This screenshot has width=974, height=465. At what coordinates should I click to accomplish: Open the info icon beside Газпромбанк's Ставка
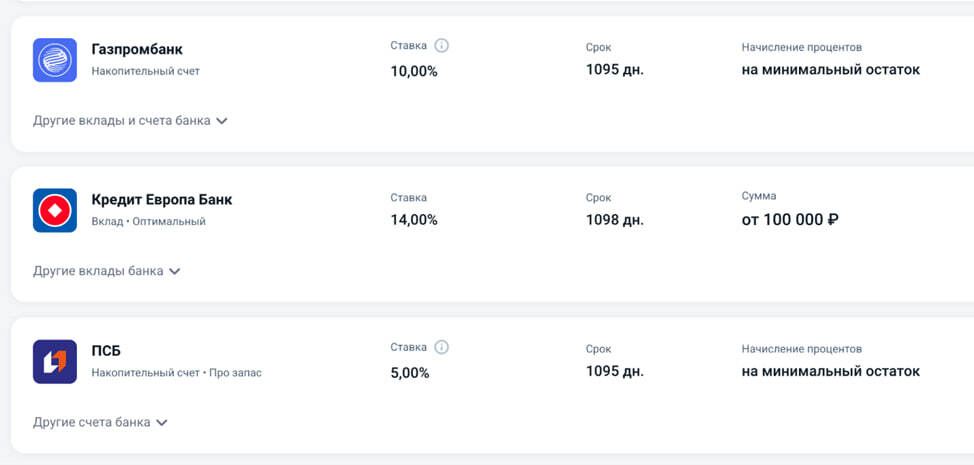coord(441,45)
